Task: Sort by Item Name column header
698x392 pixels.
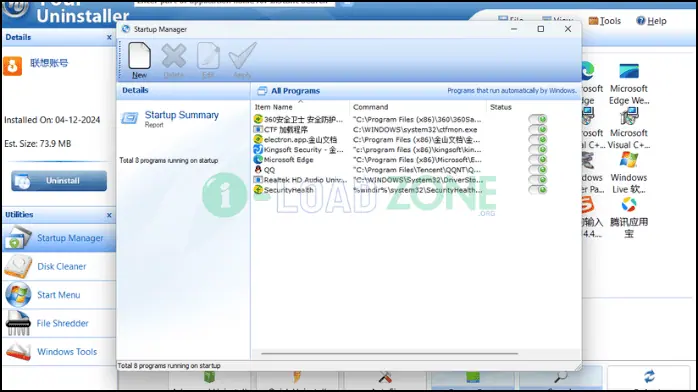Action: click(x=300, y=107)
